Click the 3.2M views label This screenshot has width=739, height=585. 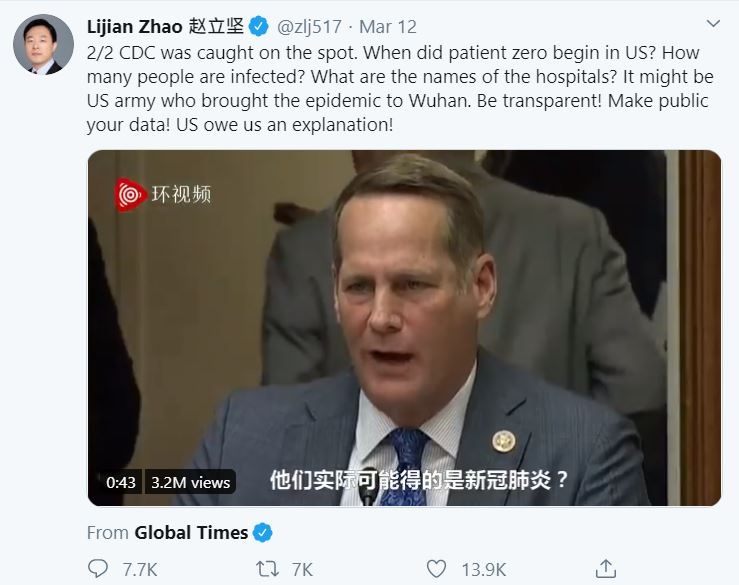[x=190, y=482]
